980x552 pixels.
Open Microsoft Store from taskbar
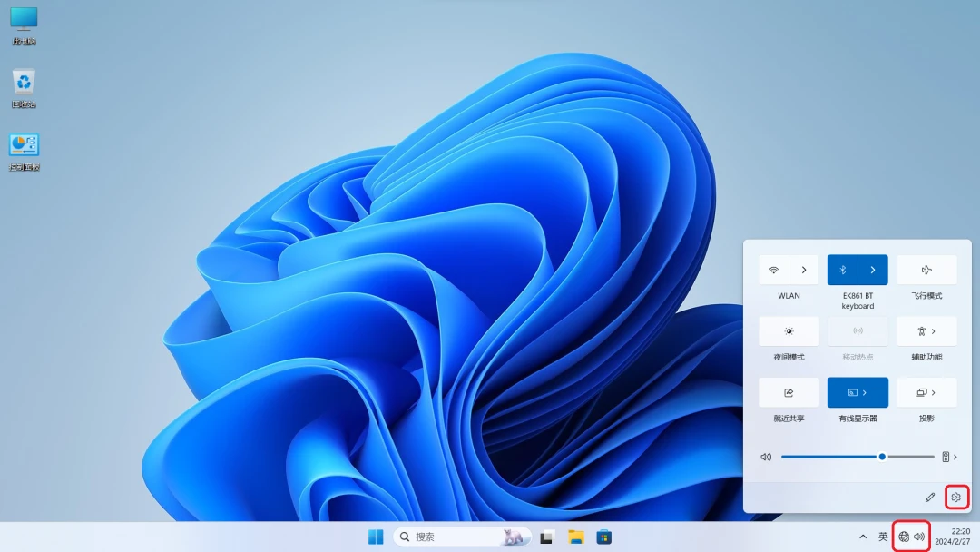[603, 537]
